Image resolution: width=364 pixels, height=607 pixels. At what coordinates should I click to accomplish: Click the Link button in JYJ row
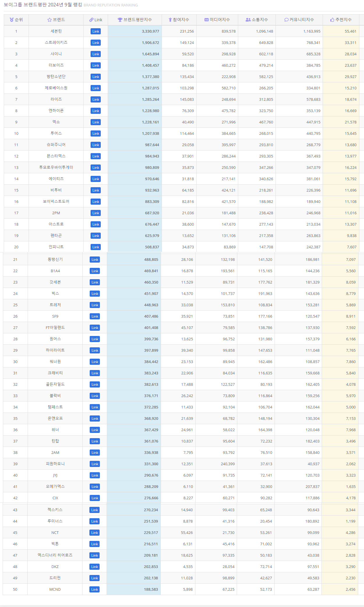tap(95, 475)
